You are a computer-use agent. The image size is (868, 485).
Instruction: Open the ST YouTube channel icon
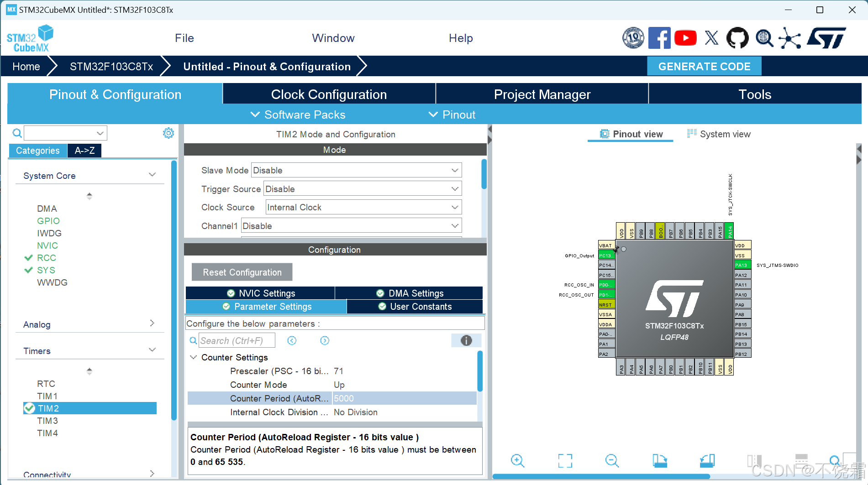coord(685,38)
